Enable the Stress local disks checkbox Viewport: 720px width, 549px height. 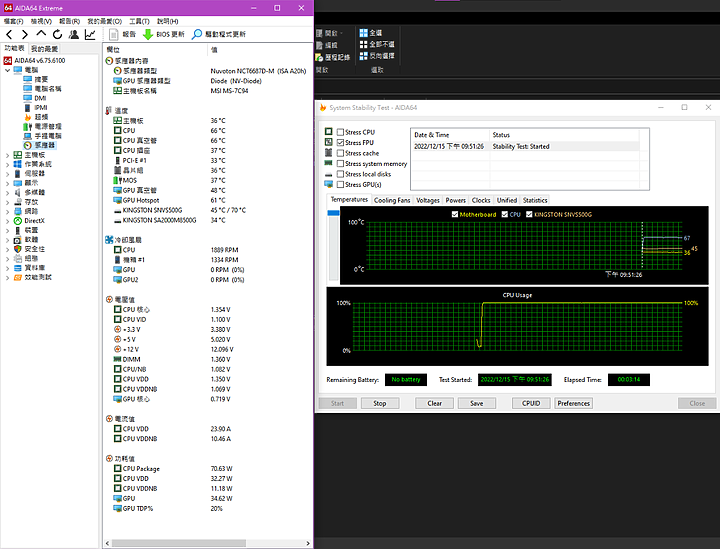pos(340,174)
